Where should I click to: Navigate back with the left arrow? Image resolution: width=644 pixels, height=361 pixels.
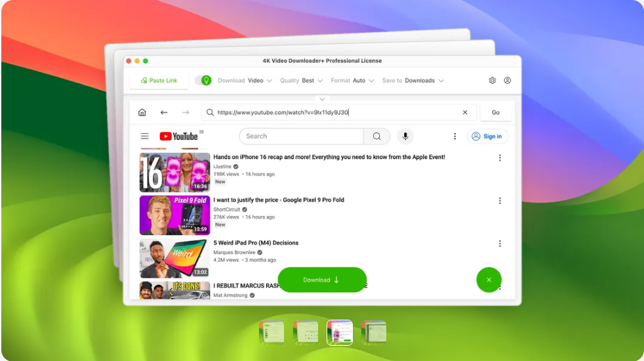164,112
